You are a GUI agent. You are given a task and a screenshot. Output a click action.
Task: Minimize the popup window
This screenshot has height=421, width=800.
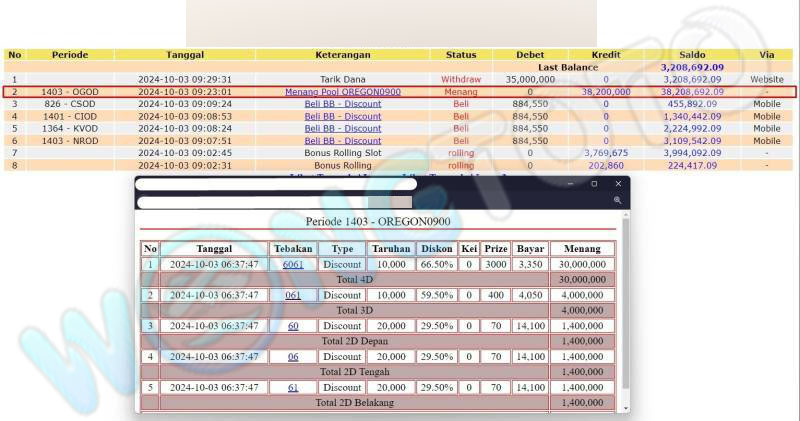coord(570,184)
